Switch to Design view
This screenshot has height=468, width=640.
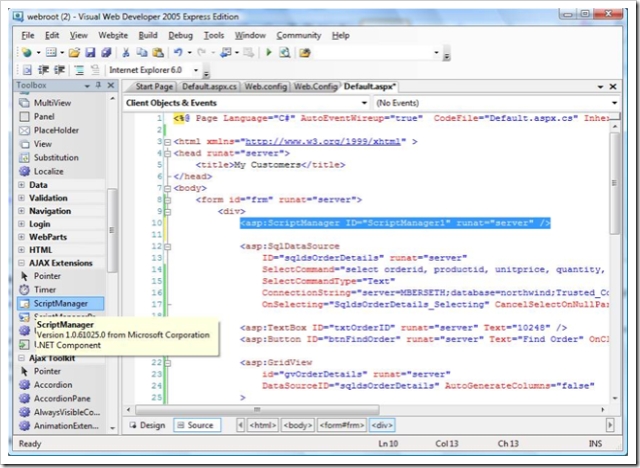click(147, 425)
